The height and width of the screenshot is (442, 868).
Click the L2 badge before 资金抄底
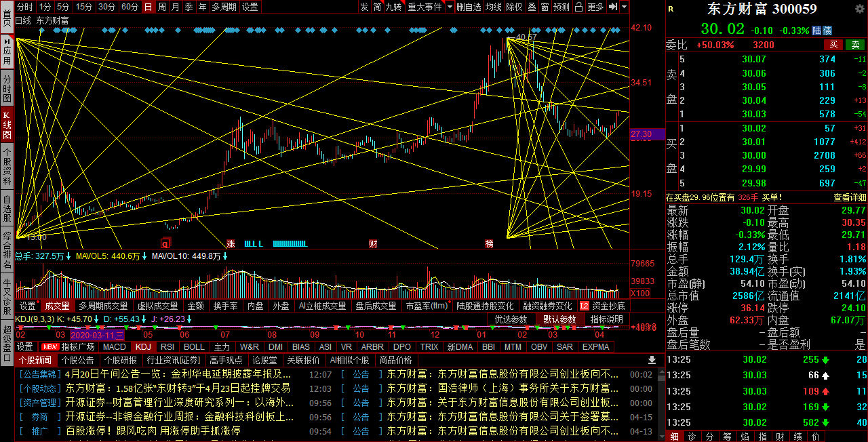(x=585, y=306)
